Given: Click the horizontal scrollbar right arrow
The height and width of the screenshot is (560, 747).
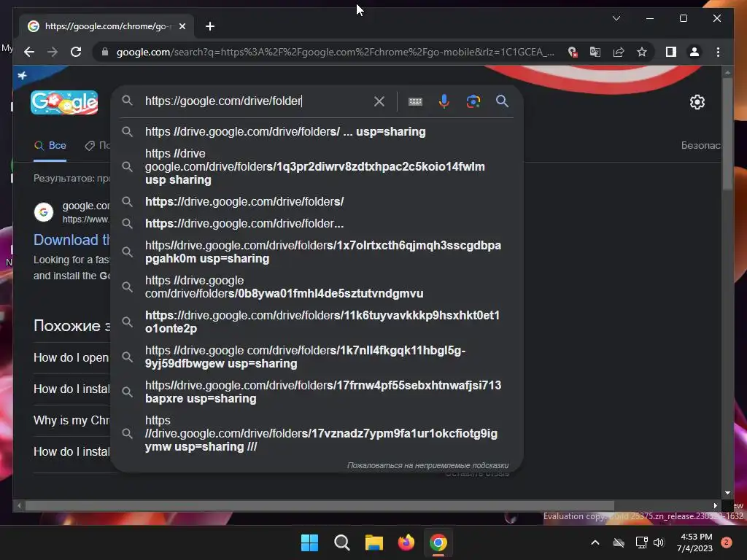Looking at the screenshot, I should [715, 506].
